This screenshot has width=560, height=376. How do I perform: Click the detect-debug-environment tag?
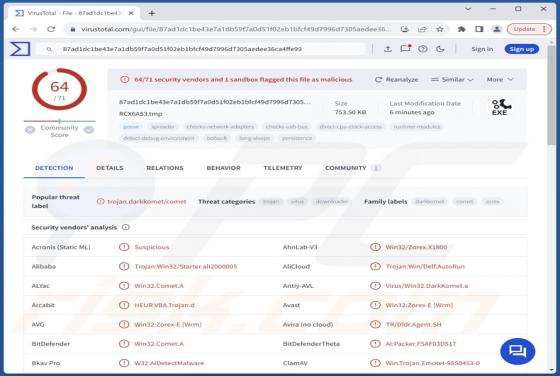point(159,138)
